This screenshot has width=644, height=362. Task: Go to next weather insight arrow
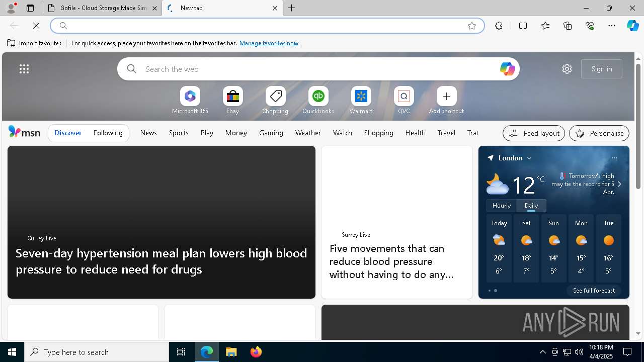pyautogui.click(x=619, y=184)
